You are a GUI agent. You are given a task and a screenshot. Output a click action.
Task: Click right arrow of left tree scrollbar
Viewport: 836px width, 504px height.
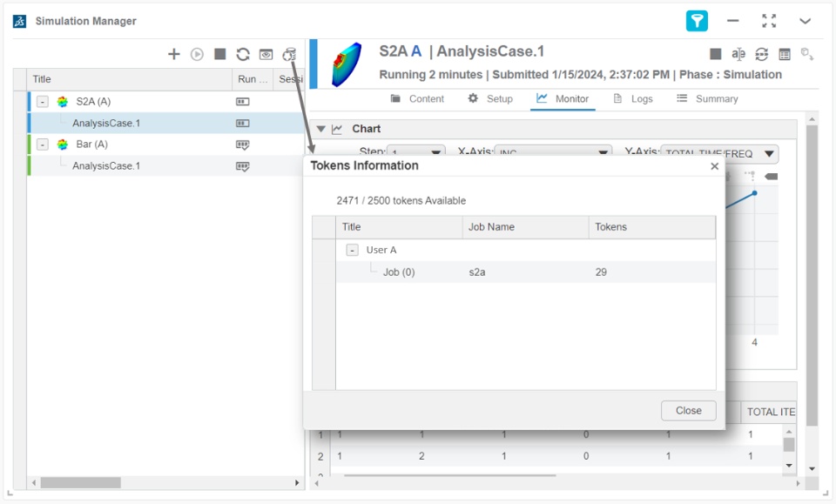pos(297,483)
